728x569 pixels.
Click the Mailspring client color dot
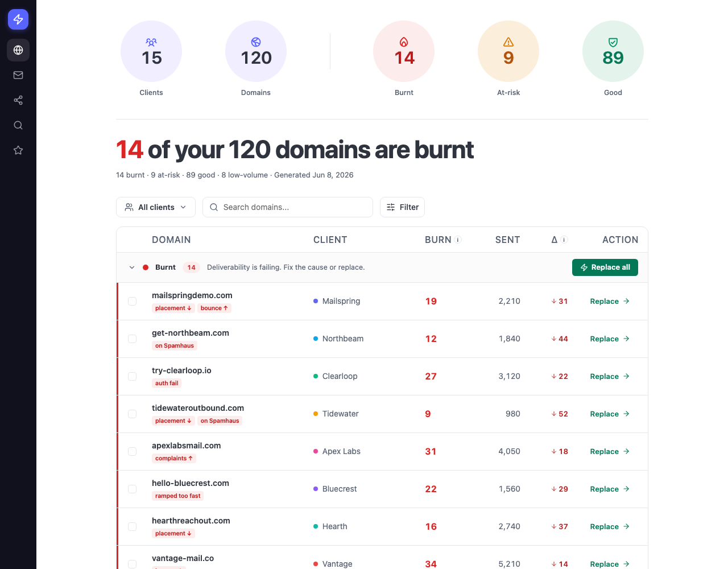tap(316, 301)
